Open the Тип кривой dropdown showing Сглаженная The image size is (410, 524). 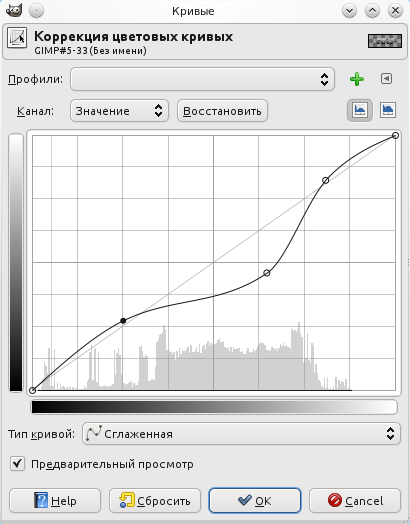pyautogui.click(x=241, y=434)
